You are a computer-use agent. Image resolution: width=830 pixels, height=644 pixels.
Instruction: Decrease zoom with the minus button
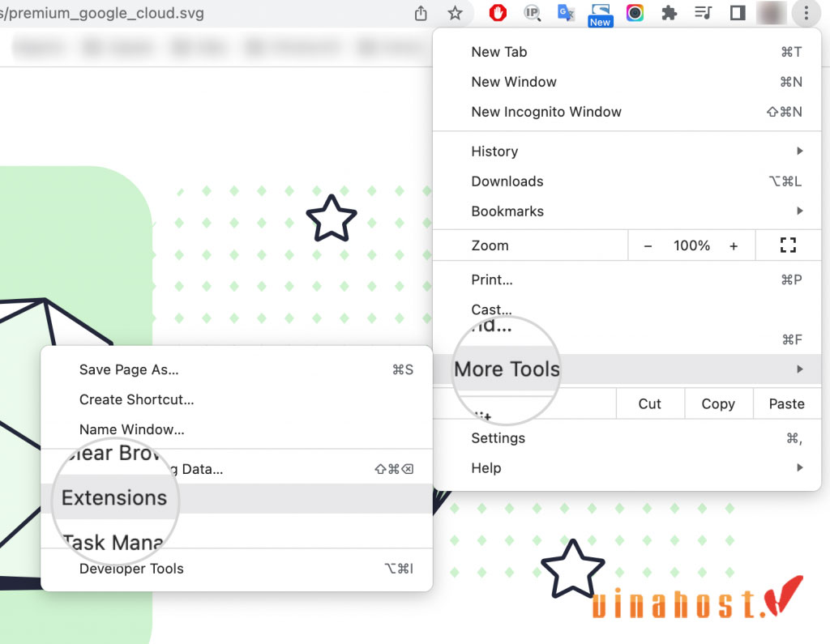[648, 245]
